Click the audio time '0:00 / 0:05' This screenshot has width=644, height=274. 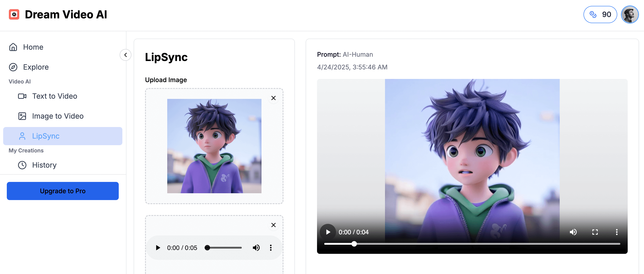[x=182, y=248]
